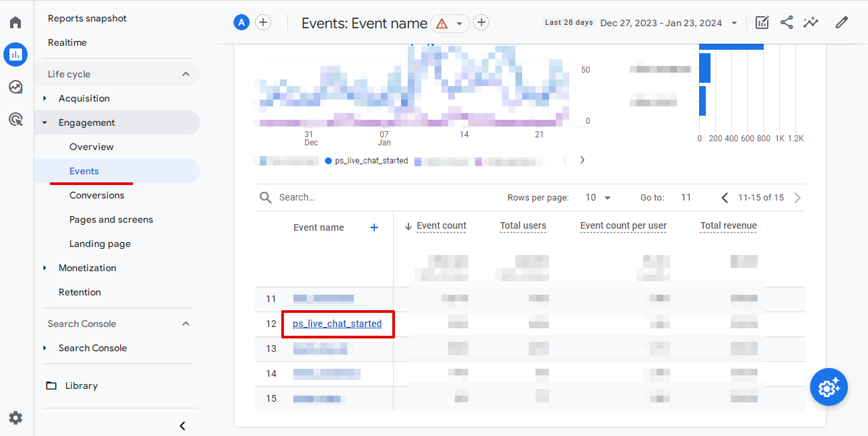Collapse the Search Console section
868x436 pixels.
pyautogui.click(x=186, y=324)
